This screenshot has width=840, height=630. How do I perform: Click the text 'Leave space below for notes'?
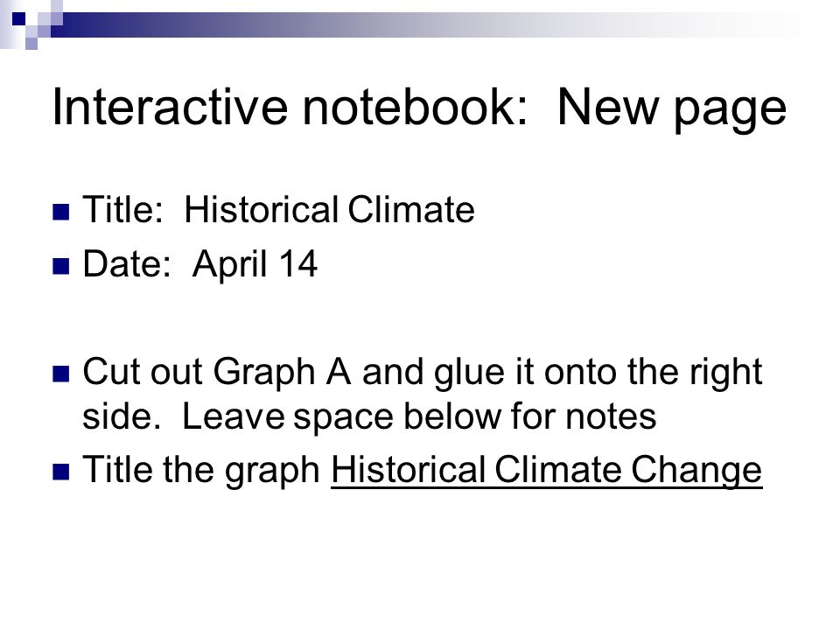[419, 416]
